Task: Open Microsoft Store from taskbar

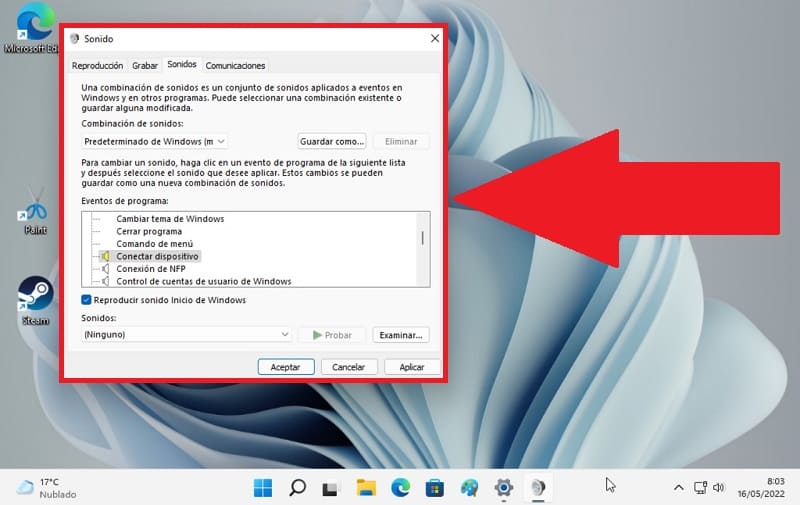Action: pos(435,488)
